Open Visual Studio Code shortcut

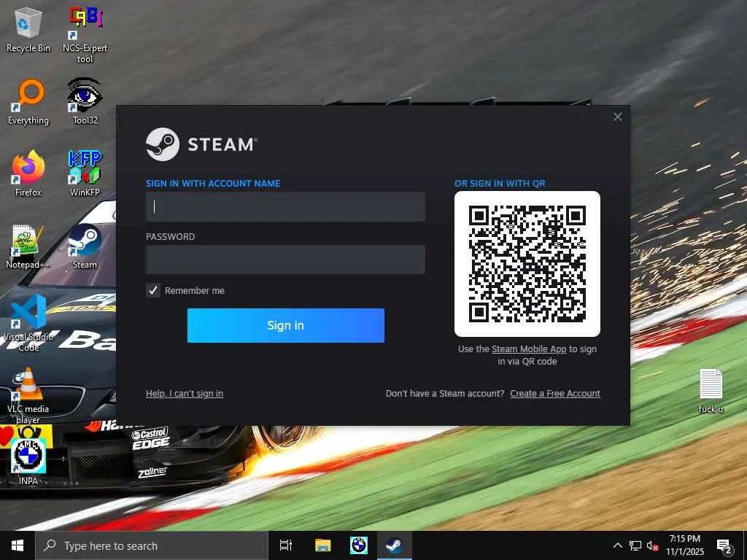click(x=28, y=324)
